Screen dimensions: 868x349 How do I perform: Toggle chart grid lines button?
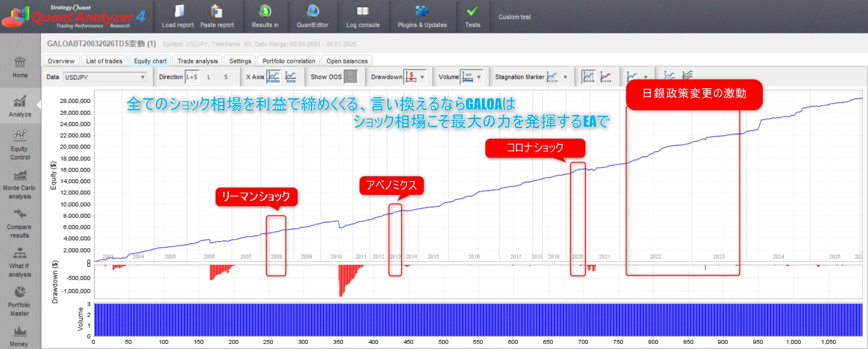point(588,77)
